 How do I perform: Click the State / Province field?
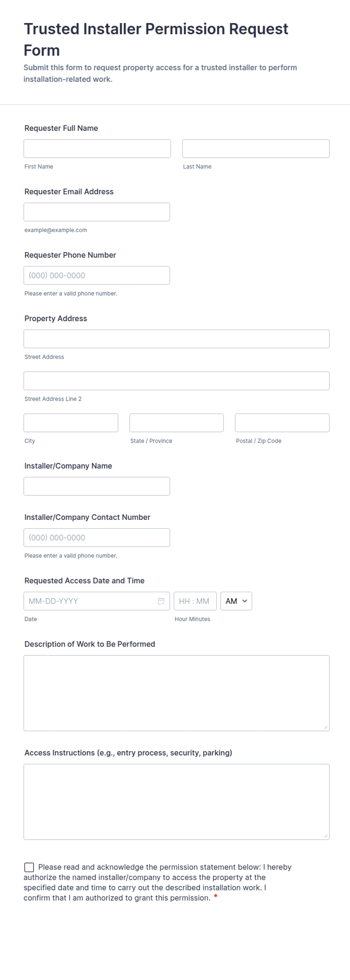point(176,423)
